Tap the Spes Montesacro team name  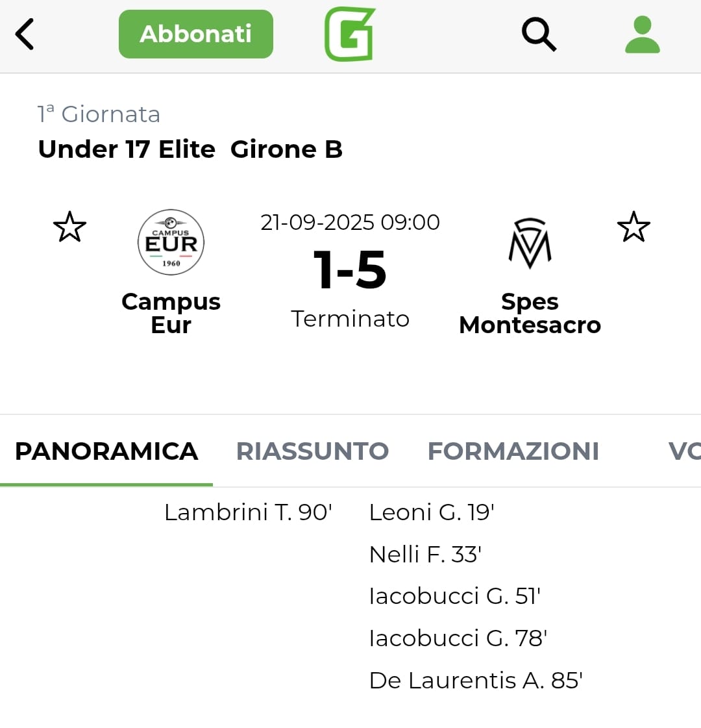(x=530, y=313)
